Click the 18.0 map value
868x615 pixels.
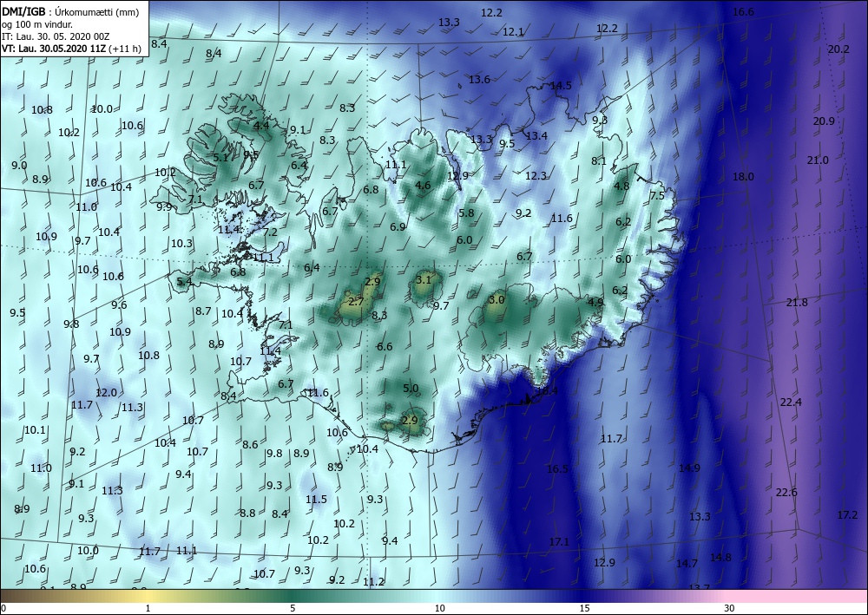coord(744,177)
